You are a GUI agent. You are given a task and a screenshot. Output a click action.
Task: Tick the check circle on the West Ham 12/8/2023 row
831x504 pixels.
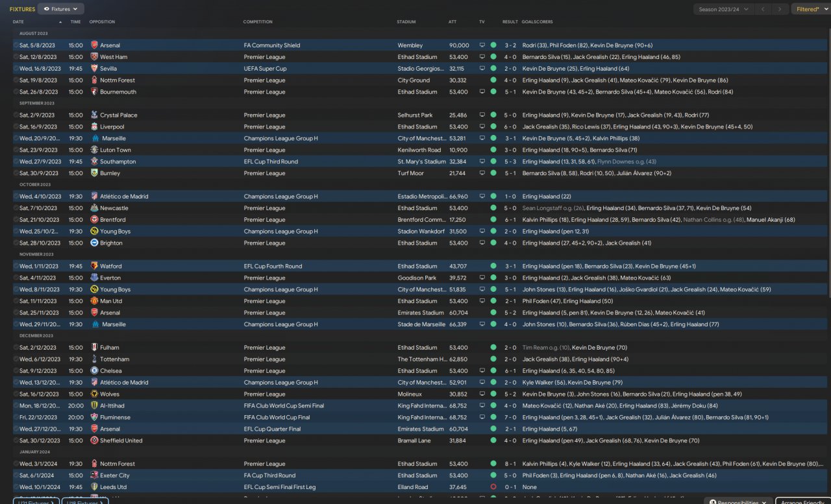tap(16, 57)
